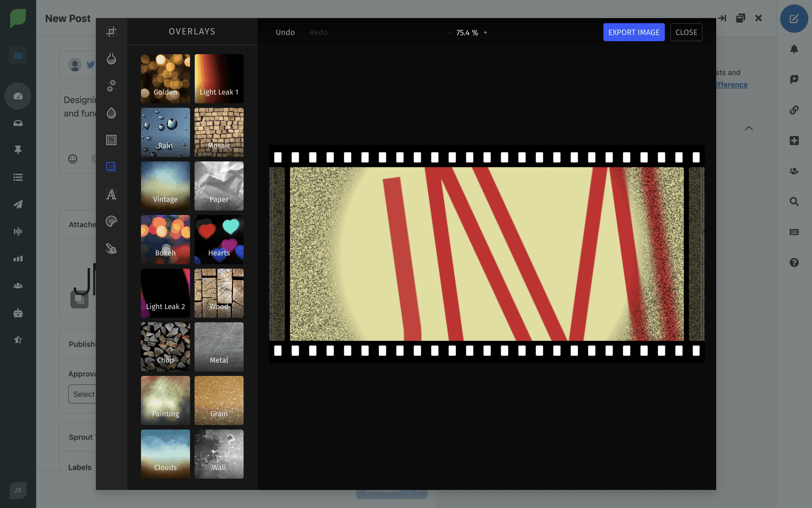
Task: Click the blue Compose pencil button
Action: click(794, 19)
